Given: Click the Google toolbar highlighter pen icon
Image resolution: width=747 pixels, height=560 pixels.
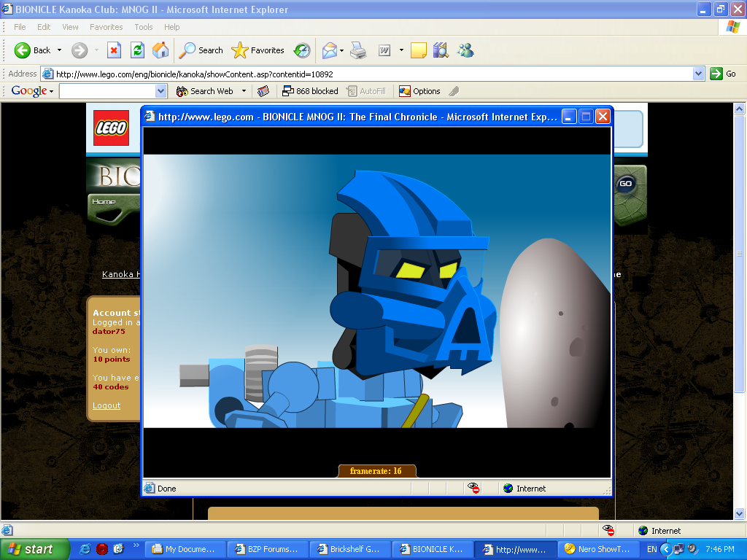Looking at the screenshot, I should point(454,91).
